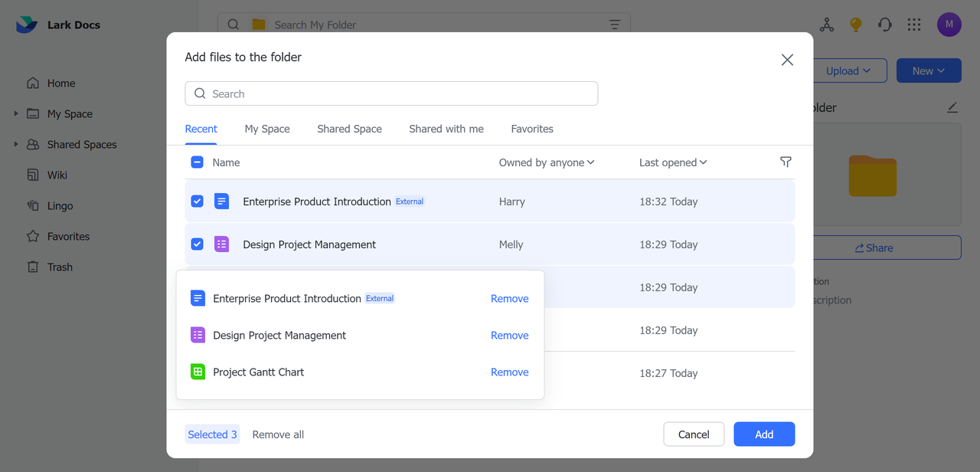
Task: Switch to the Favorites tab
Action: 532,129
